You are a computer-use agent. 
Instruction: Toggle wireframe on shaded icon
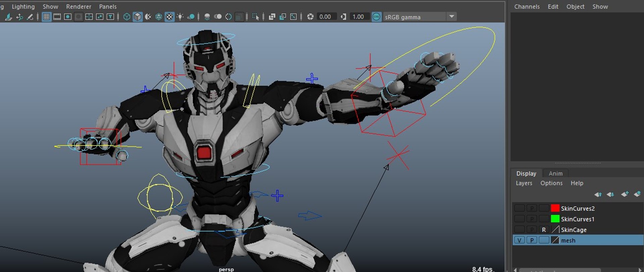(159, 17)
